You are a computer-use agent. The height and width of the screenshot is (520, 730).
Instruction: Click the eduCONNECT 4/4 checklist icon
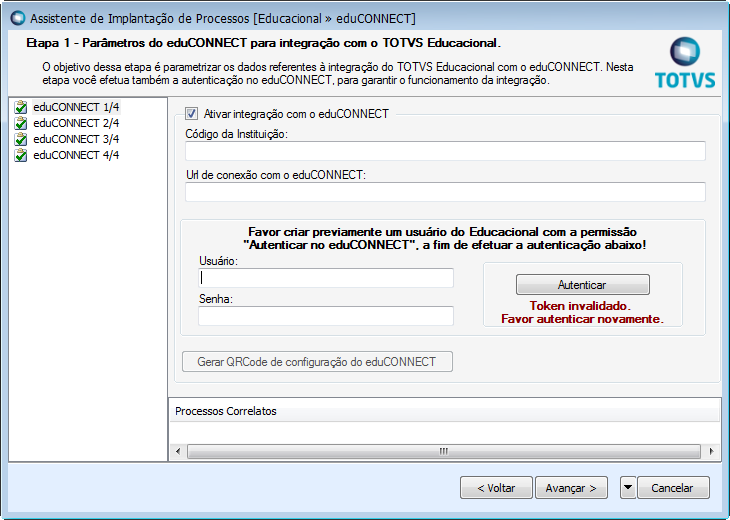(x=21, y=155)
